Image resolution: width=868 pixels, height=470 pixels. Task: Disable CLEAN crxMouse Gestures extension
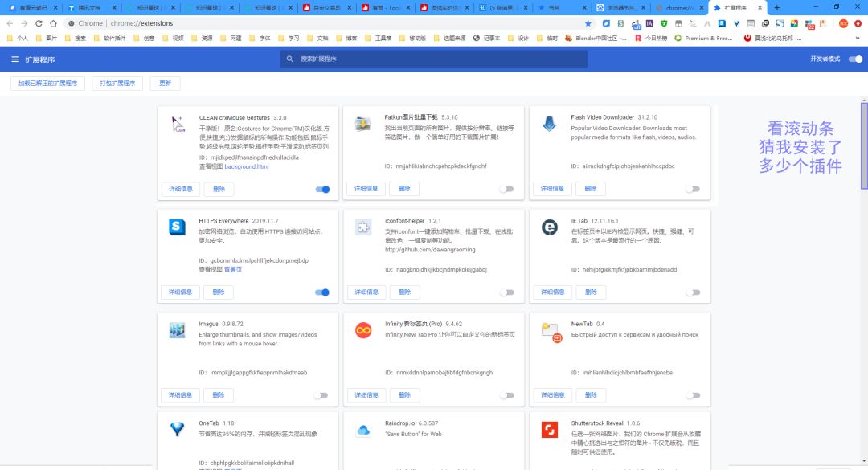[323, 190]
